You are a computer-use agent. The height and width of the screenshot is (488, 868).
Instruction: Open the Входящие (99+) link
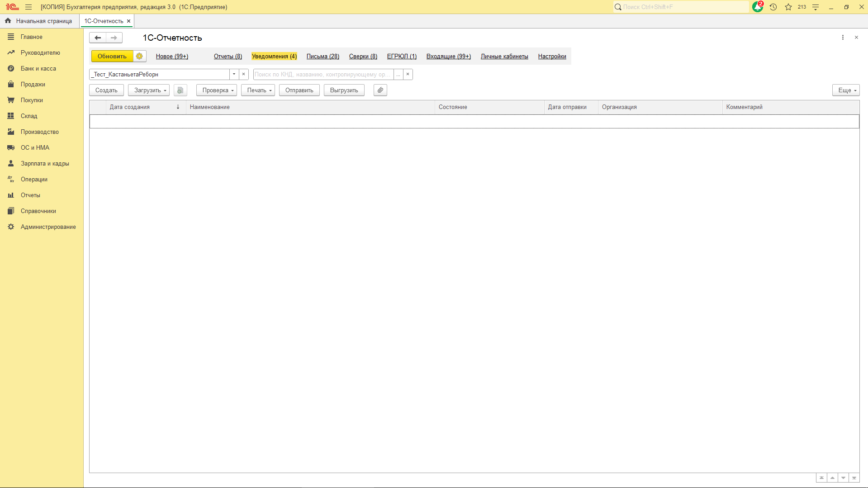pyautogui.click(x=449, y=56)
